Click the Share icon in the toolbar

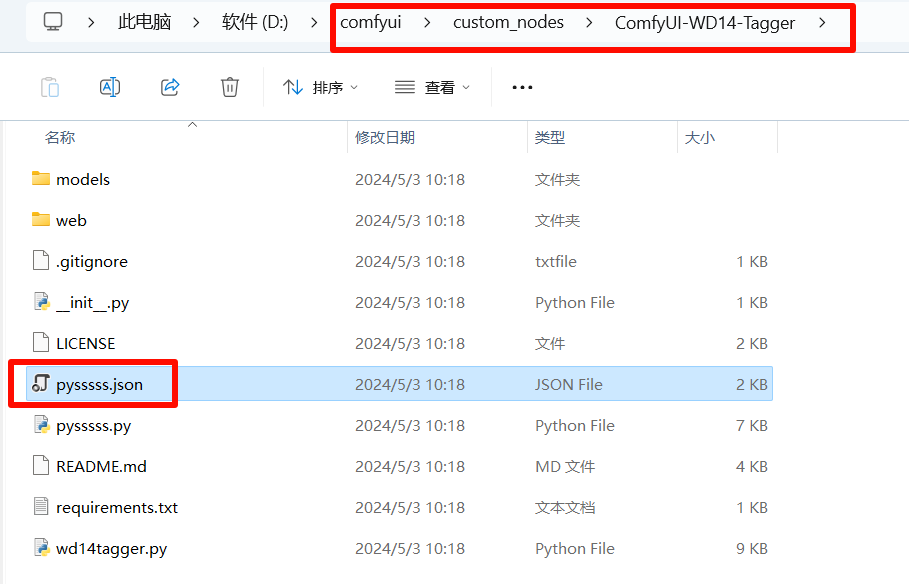pos(170,87)
